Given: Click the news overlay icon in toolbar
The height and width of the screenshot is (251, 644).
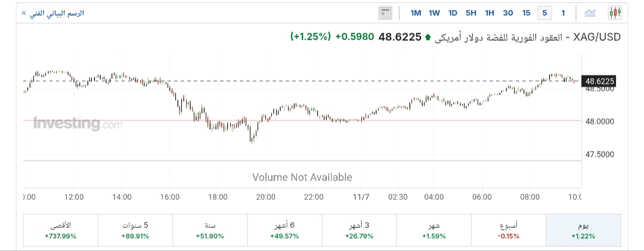Looking at the screenshot, I should click(x=385, y=13).
